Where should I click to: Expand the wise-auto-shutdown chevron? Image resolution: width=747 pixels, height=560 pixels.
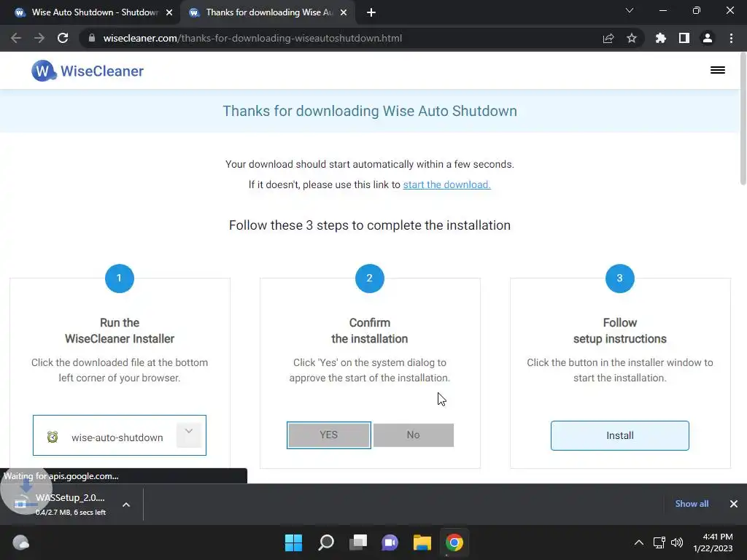[x=189, y=434]
